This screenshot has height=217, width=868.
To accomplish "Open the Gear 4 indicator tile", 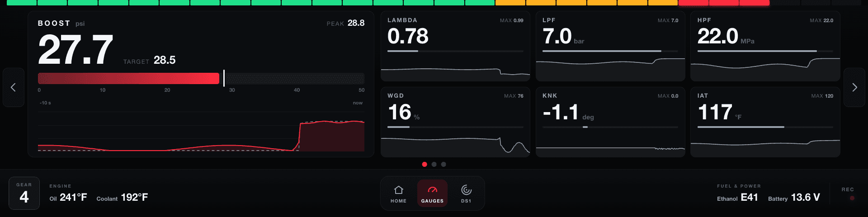I will pos(24,193).
